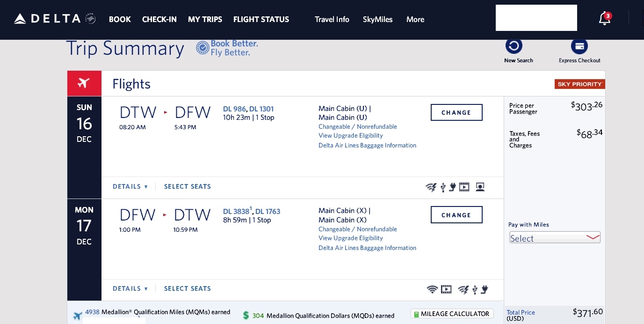Screen dimensions: 644x324
Task: Open the Delta Air Lines Baggage Information link
Action: [x=367, y=145]
